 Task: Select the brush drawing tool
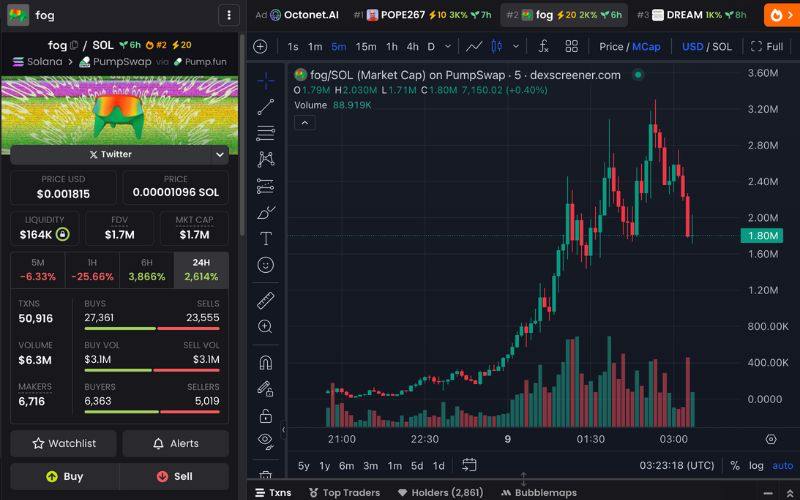click(266, 212)
